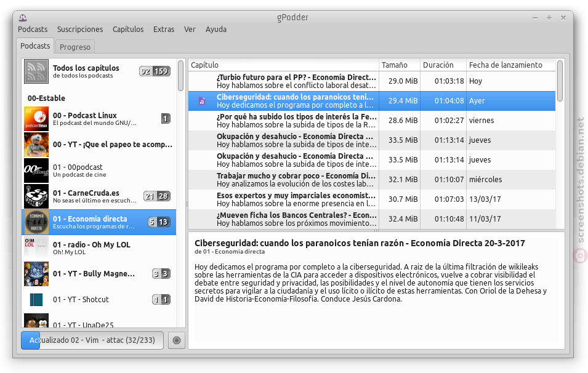
Task: Select Todos los capítulos entry
Action: [x=99, y=71]
